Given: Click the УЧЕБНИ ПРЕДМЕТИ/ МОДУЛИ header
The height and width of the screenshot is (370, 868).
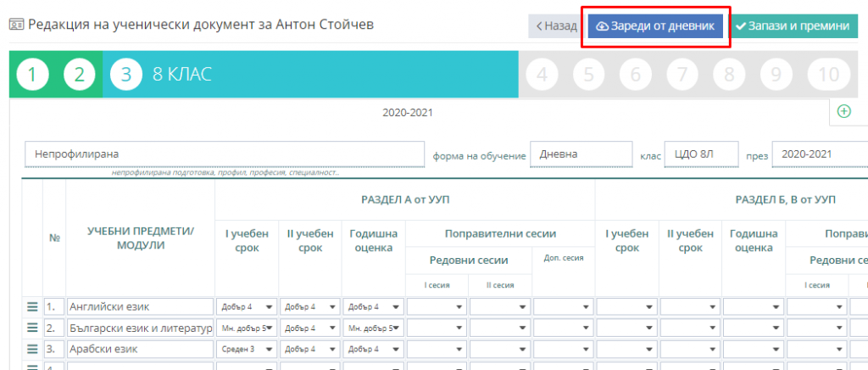Looking at the screenshot, I should 140,238.
